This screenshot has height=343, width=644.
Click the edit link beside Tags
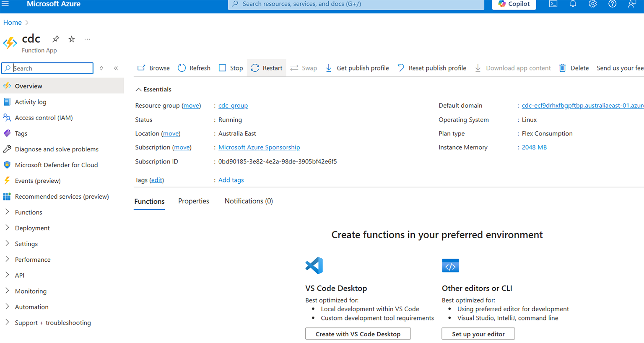(x=157, y=180)
